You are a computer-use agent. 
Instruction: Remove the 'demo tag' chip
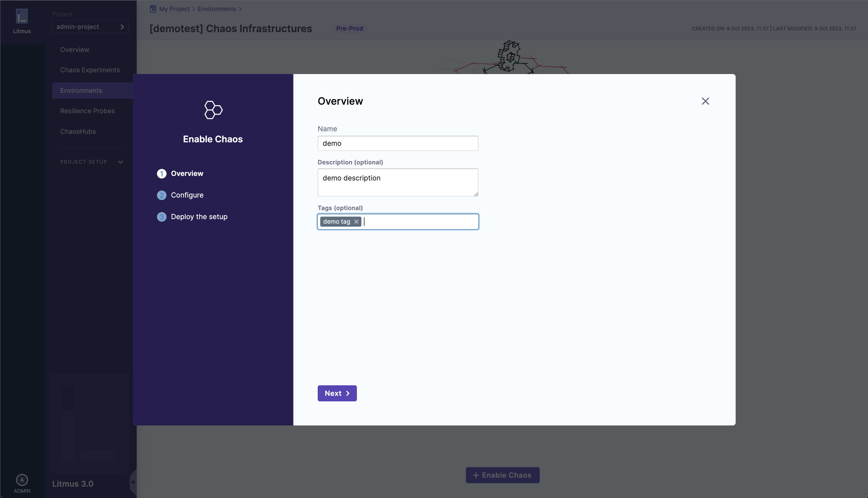pyautogui.click(x=356, y=222)
